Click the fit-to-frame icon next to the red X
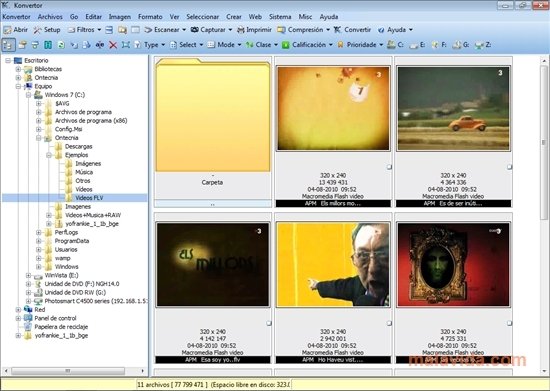Screen dimensions: 550x391 point(126,45)
